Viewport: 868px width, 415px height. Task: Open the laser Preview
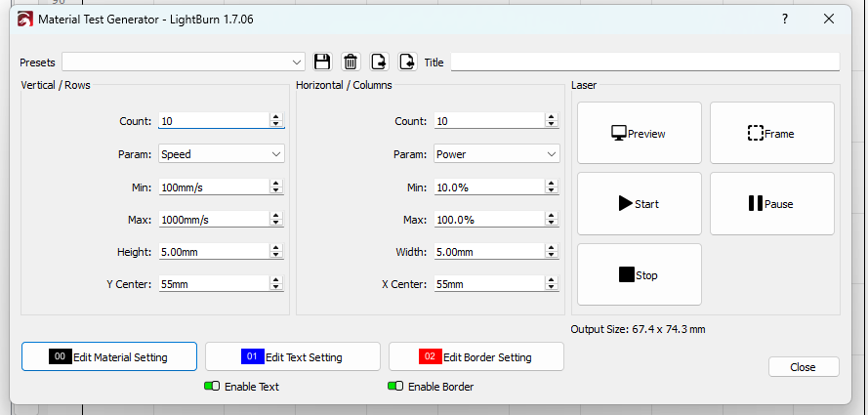tap(640, 133)
